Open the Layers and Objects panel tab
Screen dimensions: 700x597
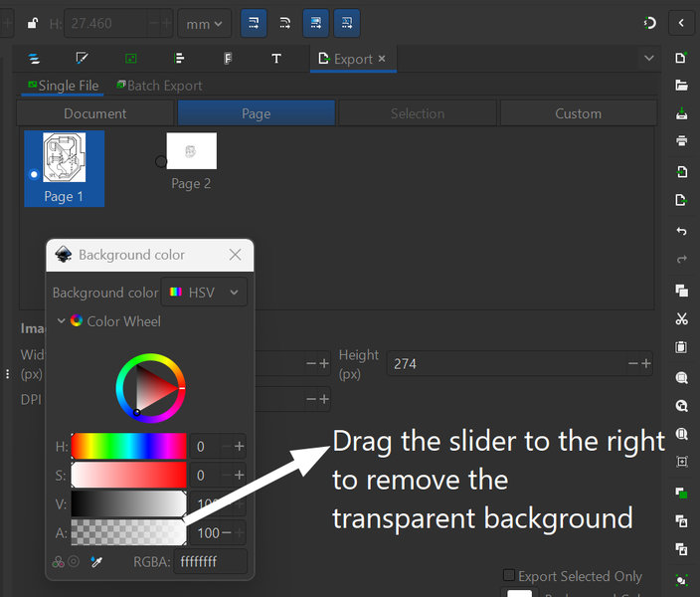[x=34, y=59]
